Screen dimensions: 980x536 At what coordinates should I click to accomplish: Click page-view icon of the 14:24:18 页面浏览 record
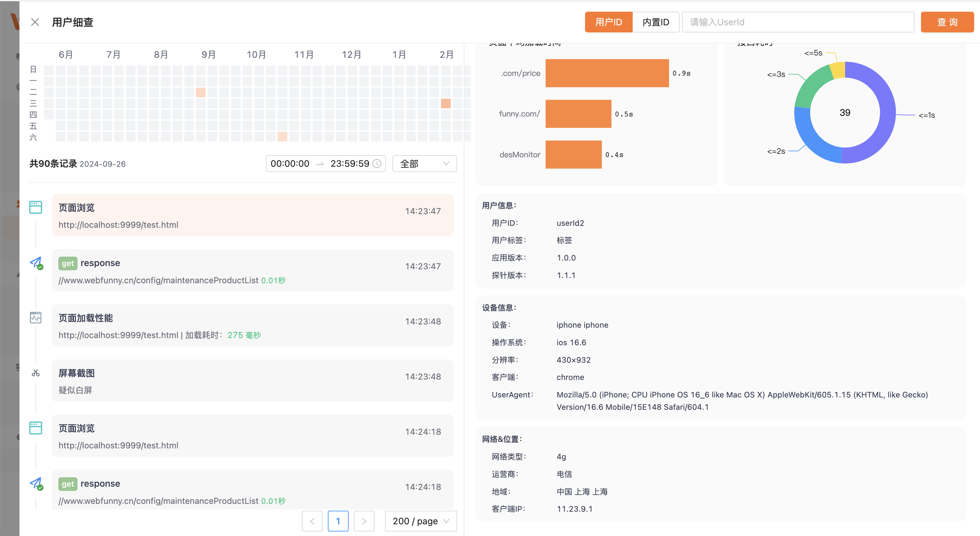coord(36,428)
